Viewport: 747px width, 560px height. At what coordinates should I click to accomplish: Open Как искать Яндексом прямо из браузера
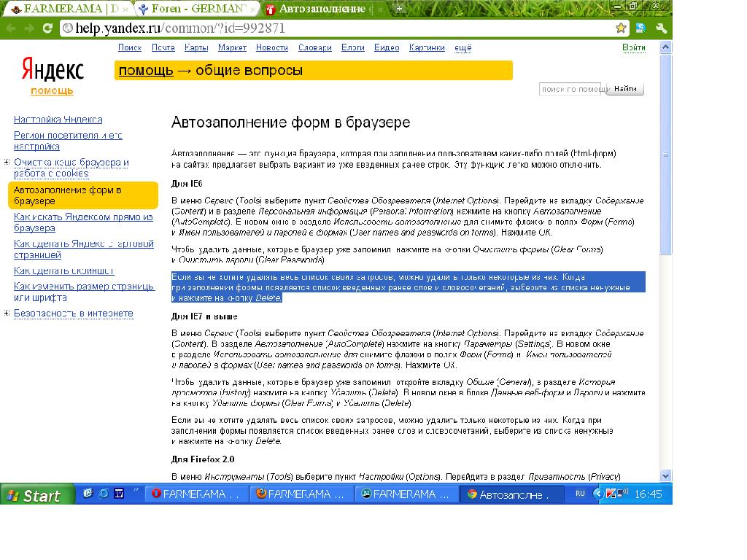click(x=83, y=222)
